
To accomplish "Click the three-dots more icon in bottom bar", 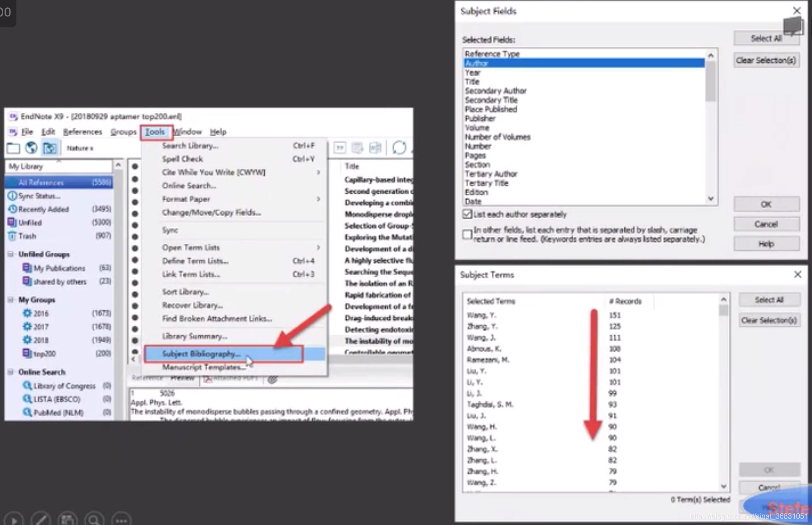I will (121, 520).
